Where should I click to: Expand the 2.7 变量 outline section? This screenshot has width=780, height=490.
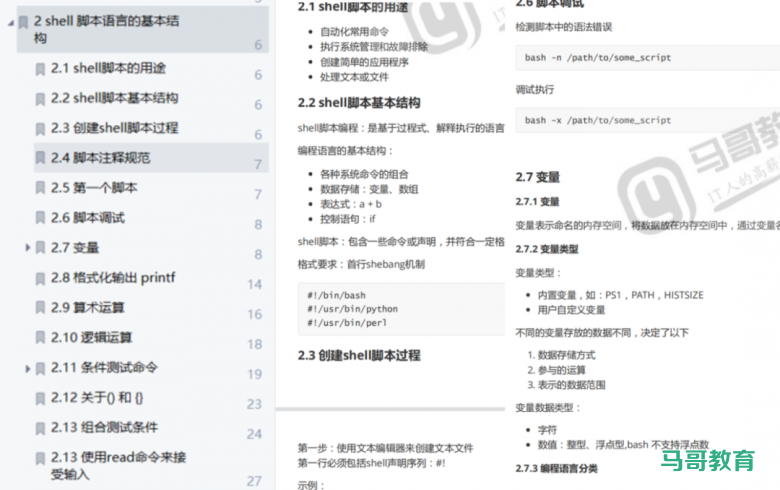tap(27, 248)
